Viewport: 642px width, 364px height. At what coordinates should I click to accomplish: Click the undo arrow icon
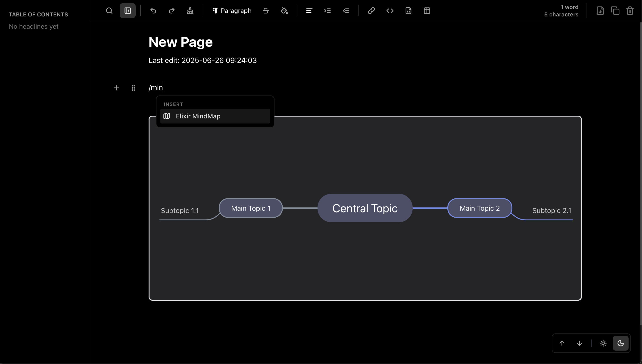(153, 11)
